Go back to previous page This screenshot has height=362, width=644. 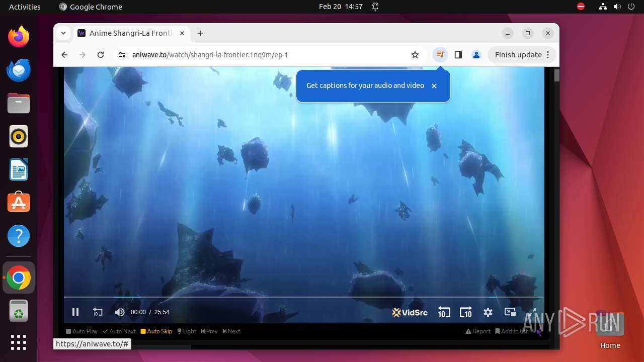pyautogui.click(x=64, y=55)
